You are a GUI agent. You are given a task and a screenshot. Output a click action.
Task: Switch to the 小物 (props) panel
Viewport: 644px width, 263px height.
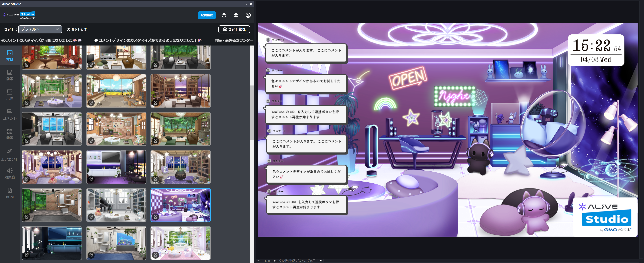10,94
